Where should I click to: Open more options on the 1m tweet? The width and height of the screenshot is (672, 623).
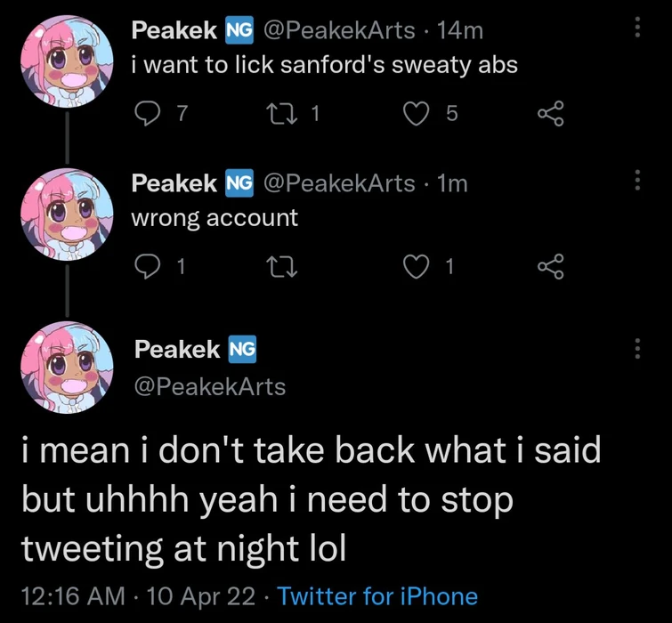coord(637,182)
